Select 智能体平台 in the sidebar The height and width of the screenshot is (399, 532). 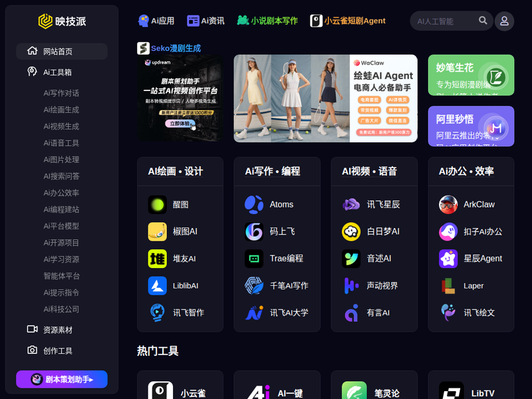[61, 276]
